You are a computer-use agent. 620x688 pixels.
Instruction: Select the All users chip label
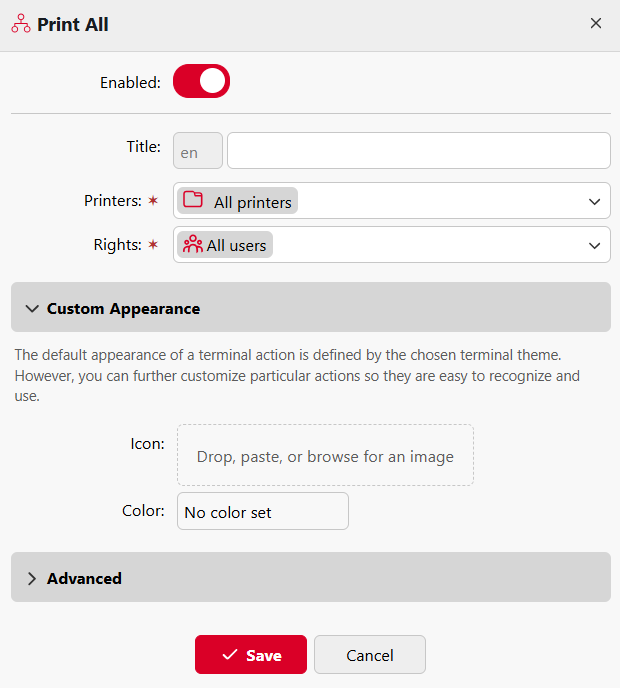[x=237, y=245]
